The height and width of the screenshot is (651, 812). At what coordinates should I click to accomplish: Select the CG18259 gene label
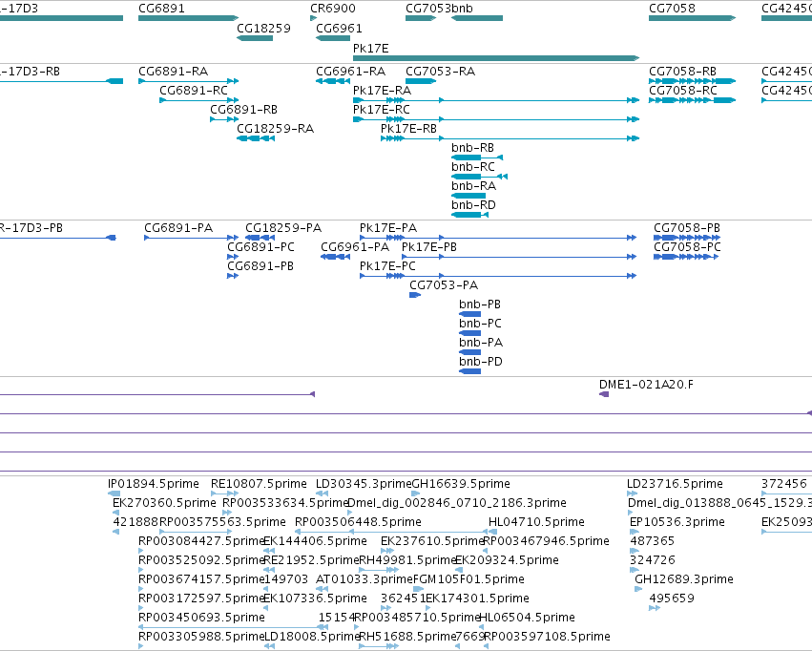(x=263, y=29)
